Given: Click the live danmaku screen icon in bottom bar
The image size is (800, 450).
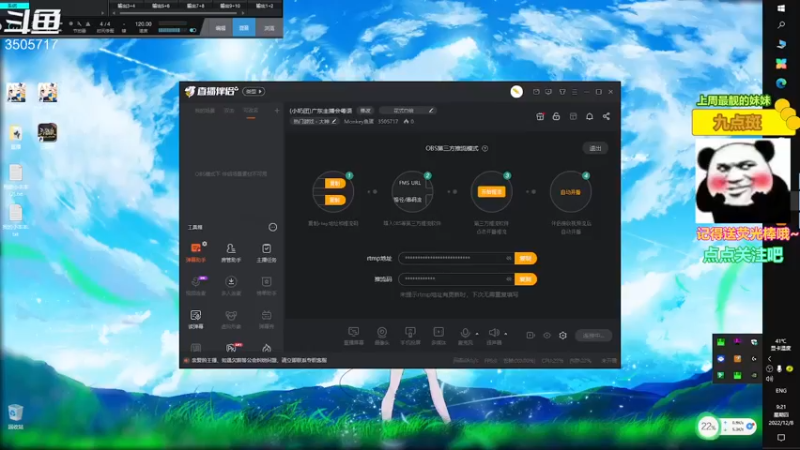Looking at the screenshot, I should coord(353,332).
